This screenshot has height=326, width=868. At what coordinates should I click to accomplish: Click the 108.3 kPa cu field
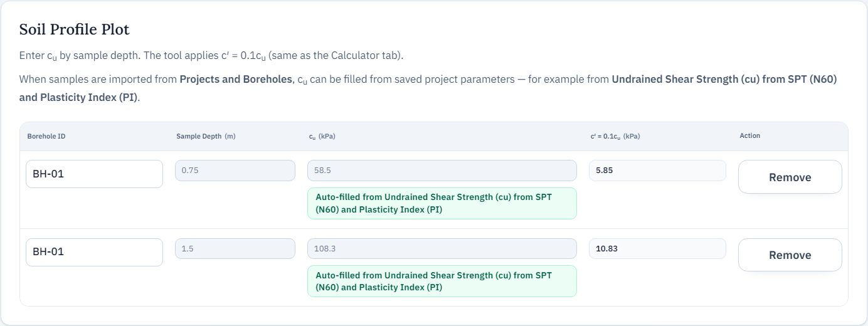442,248
